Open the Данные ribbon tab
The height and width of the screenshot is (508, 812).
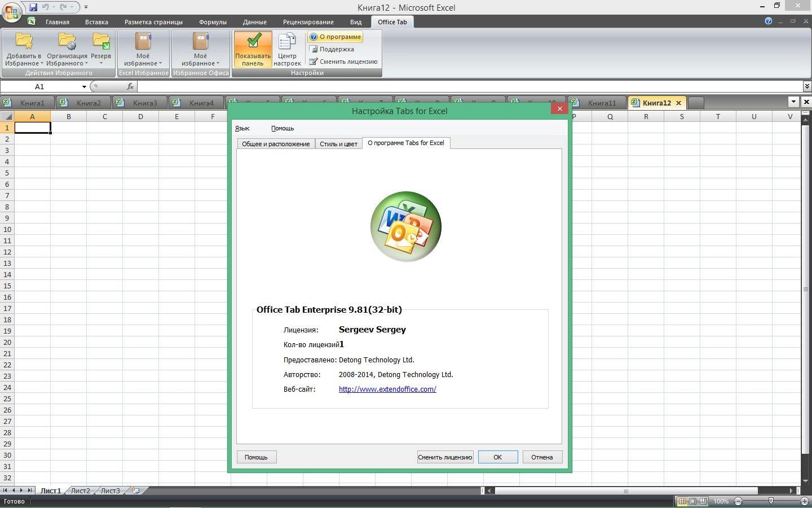[254, 22]
